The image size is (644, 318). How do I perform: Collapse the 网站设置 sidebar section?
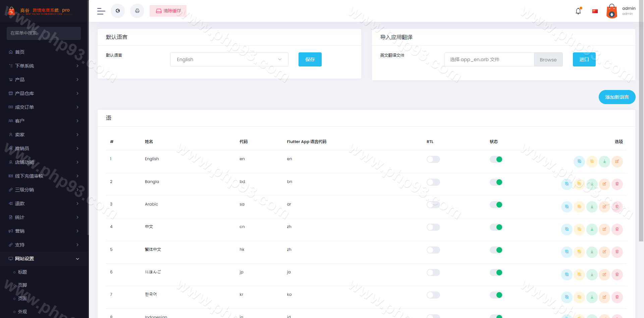[x=44, y=259]
